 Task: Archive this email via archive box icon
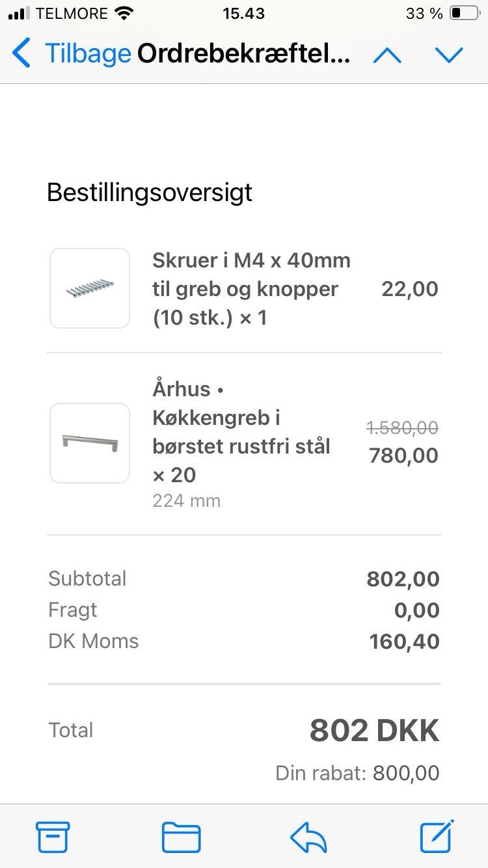[53, 837]
